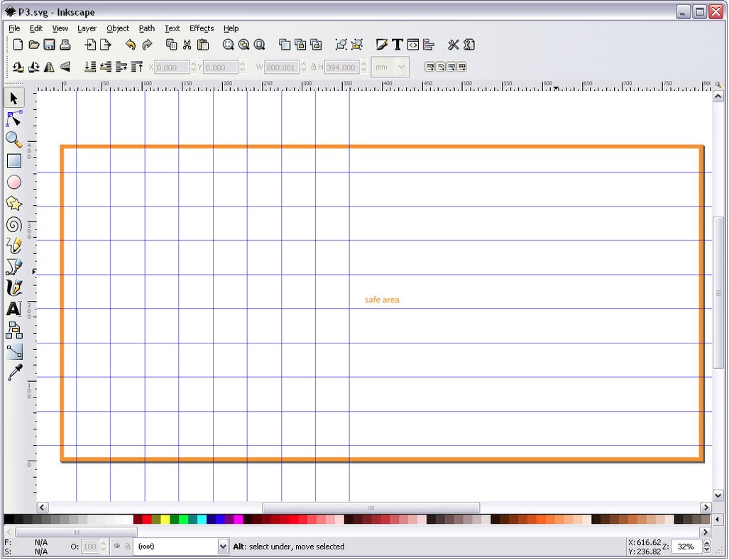Open the Object menu
The height and width of the screenshot is (560, 729).
tap(118, 28)
